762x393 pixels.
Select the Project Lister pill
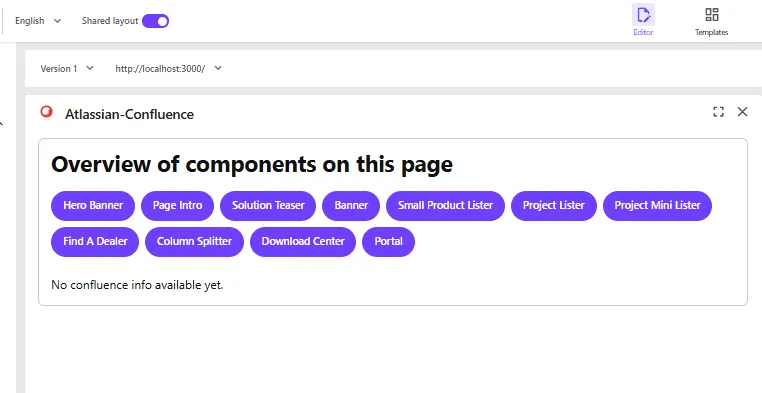click(x=554, y=205)
